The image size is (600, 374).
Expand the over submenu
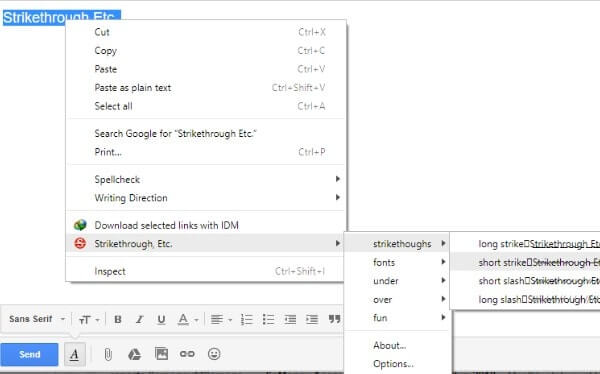tap(397, 299)
